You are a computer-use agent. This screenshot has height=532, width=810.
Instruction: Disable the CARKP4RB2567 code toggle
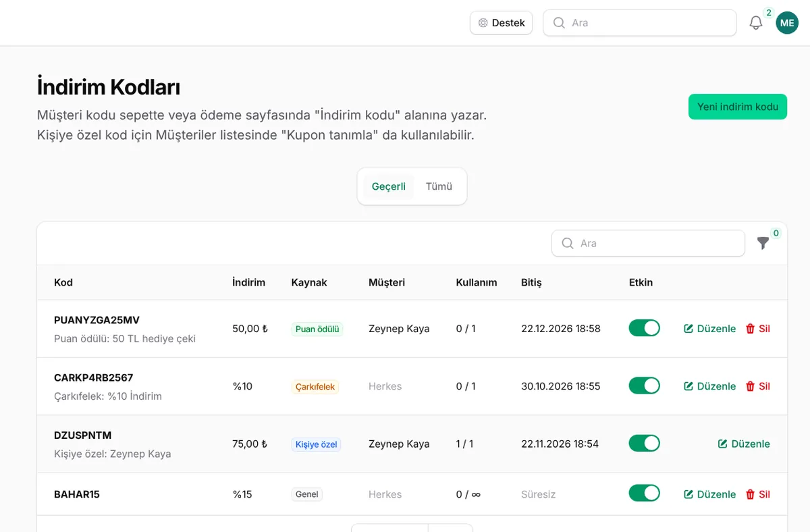[x=645, y=385]
